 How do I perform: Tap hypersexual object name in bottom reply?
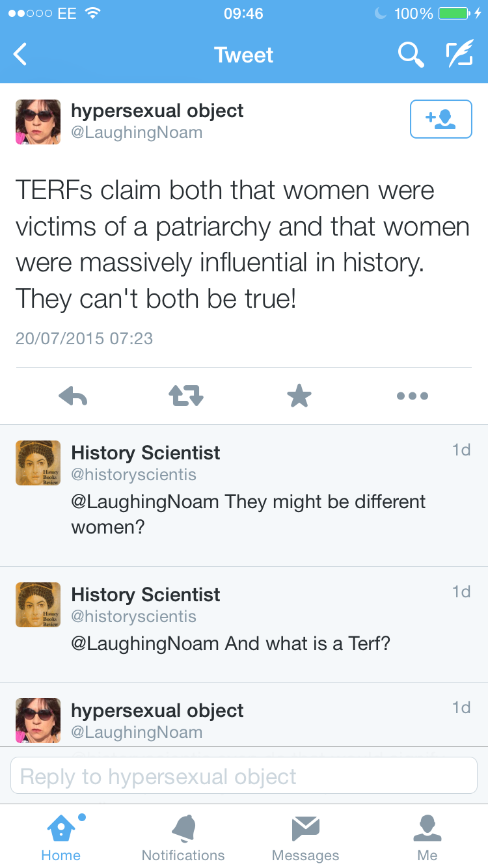pyautogui.click(x=157, y=711)
